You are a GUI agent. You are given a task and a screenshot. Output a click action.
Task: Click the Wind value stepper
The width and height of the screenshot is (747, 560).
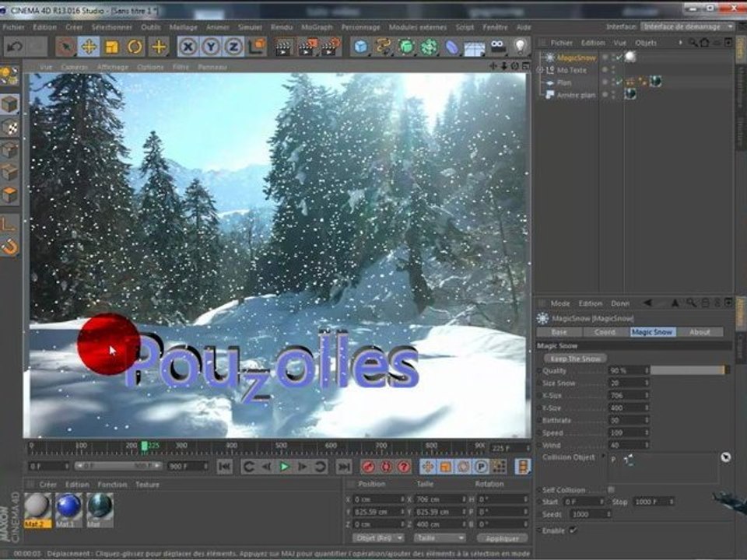coord(647,445)
